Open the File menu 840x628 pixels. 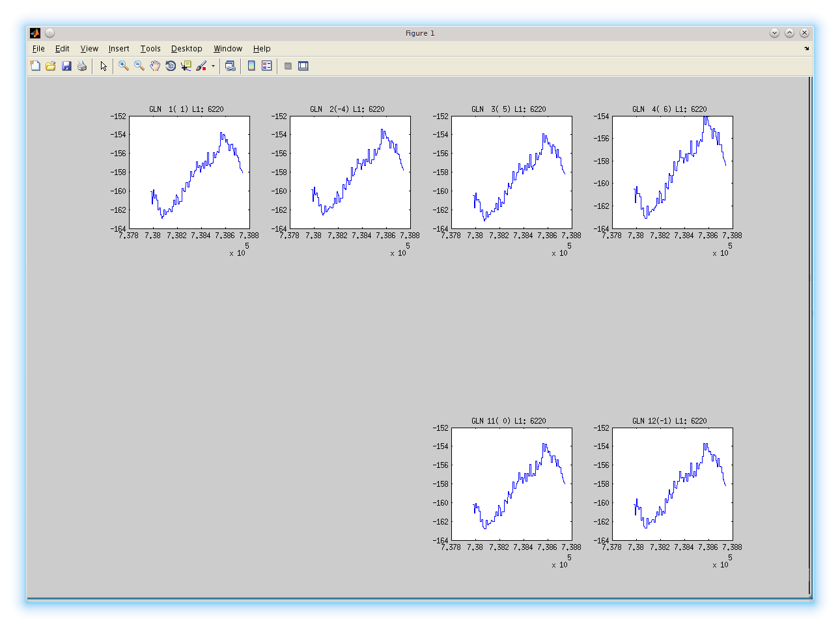coord(38,49)
